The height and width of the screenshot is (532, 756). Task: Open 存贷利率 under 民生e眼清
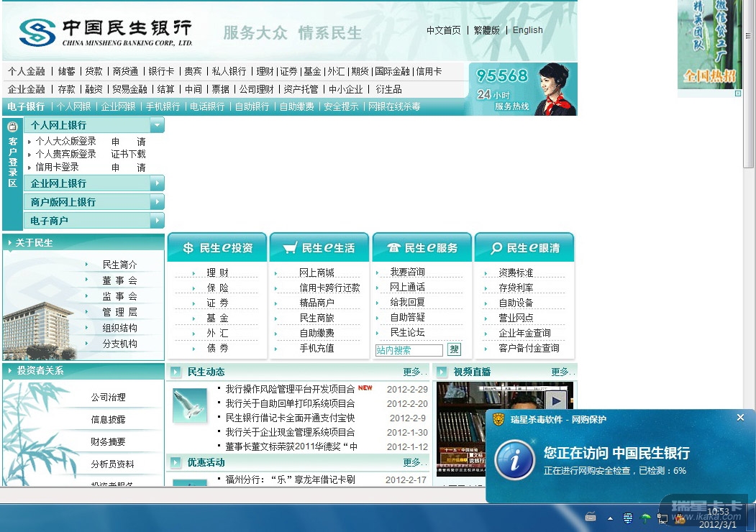tap(516, 288)
